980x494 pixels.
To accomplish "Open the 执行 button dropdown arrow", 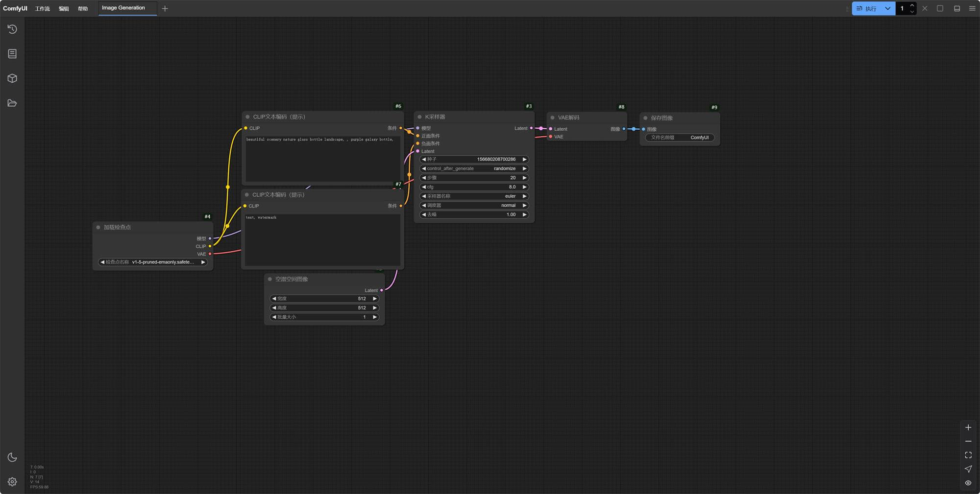I will click(887, 8).
